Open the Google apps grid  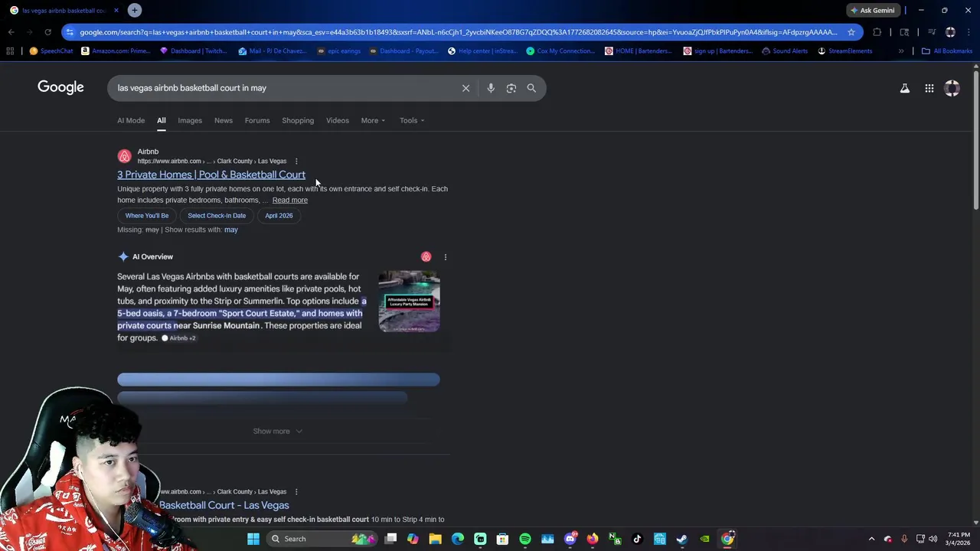[x=929, y=88]
